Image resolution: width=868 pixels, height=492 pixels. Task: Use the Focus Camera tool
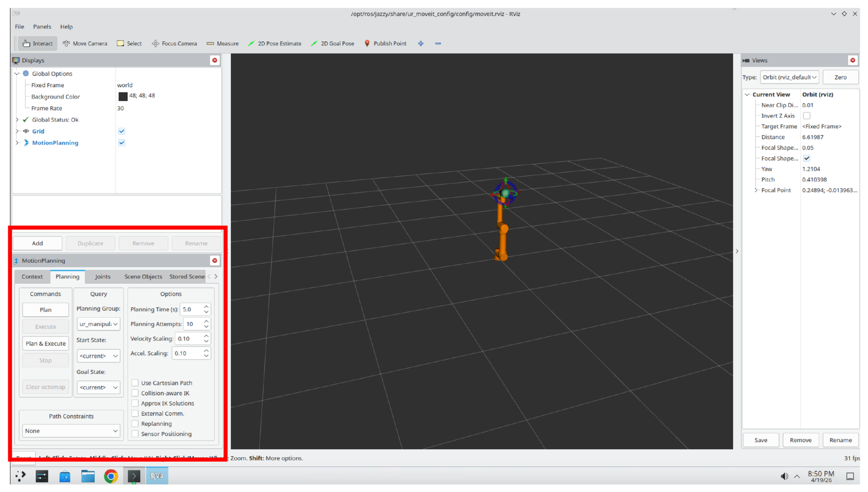pyautogui.click(x=174, y=43)
